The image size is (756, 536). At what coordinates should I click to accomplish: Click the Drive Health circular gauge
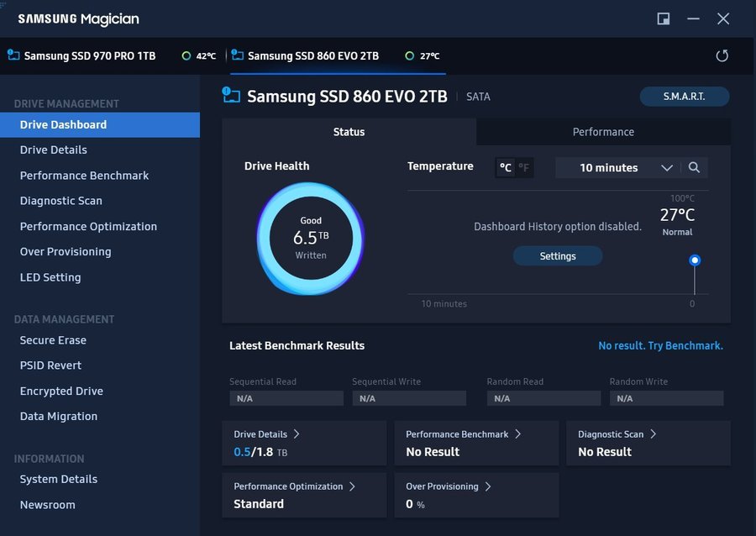[311, 238]
